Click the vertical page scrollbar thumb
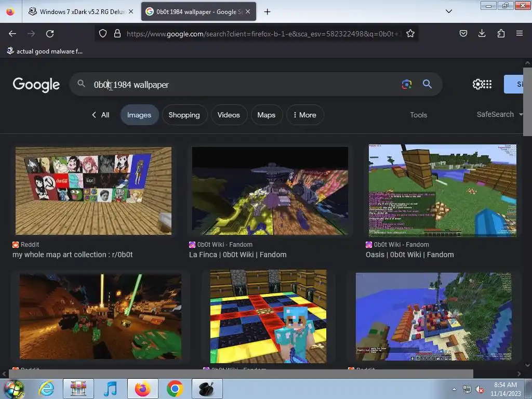The height and width of the screenshot is (399, 532). point(527,102)
